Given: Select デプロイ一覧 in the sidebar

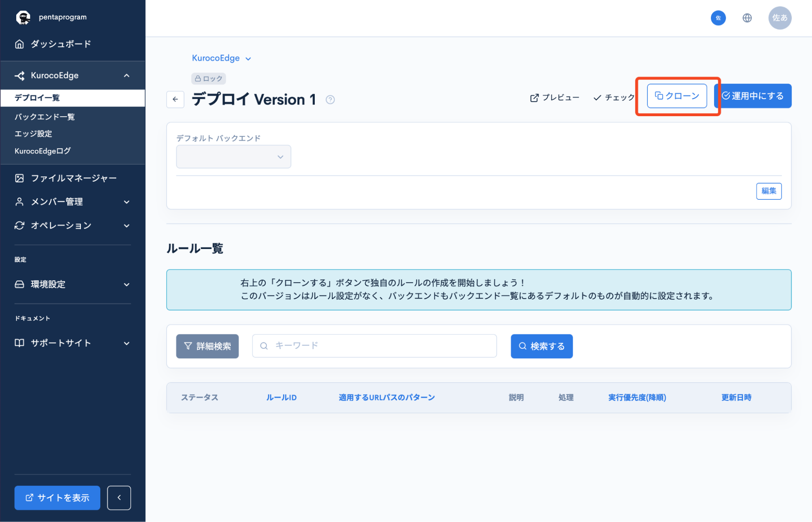Looking at the screenshot, I should (73, 98).
